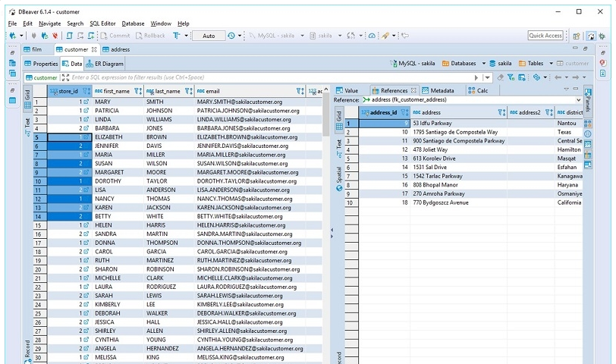
Task: Click Projects icon in left sidebar
Action: (x=13, y=74)
